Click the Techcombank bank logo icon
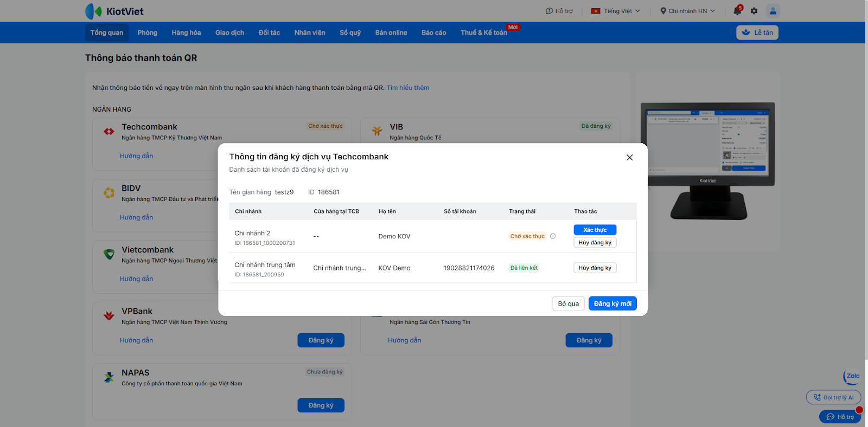868x427 pixels. coord(109,131)
